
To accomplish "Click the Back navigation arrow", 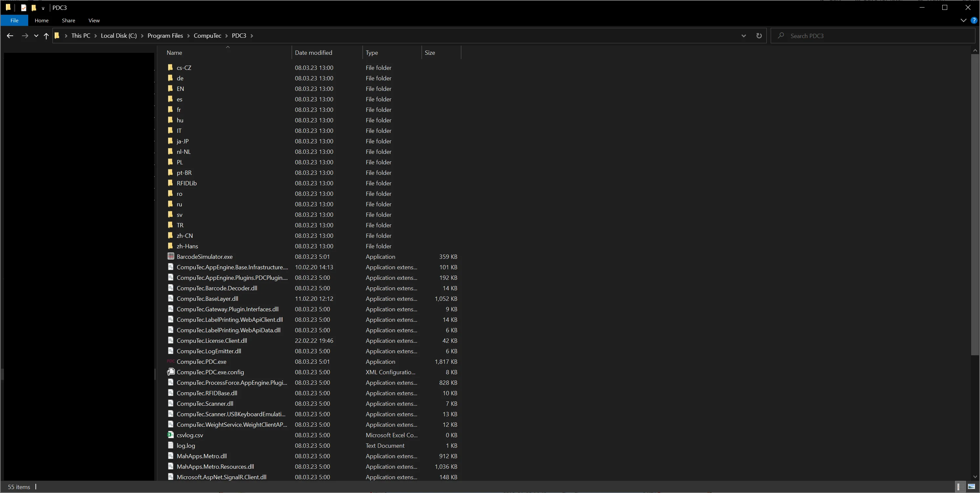I will pos(10,35).
